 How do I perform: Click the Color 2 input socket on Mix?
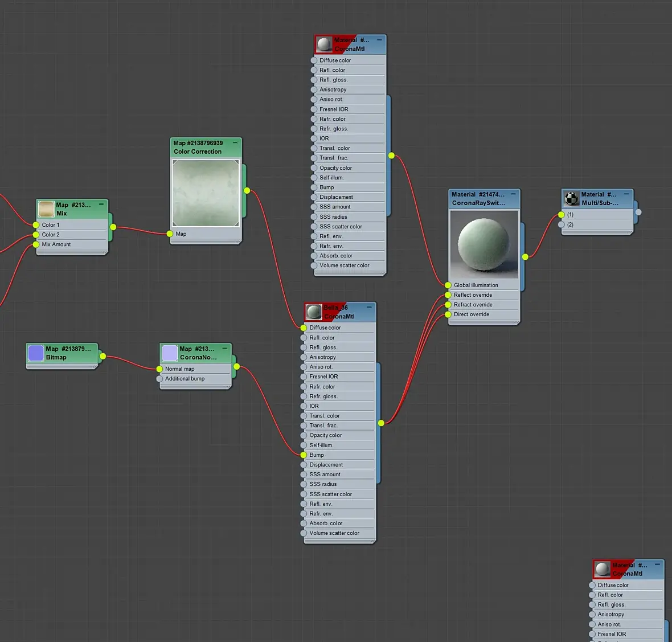36,235
